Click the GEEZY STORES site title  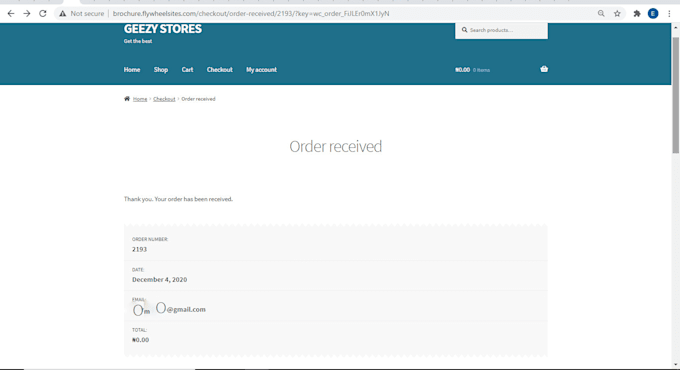point(163,29)
